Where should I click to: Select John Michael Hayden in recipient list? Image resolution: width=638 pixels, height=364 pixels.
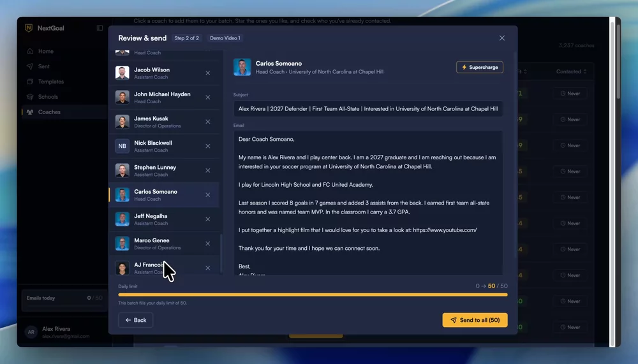(x=165, y=98)
